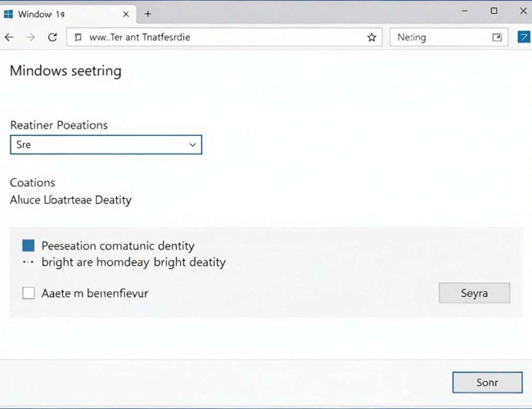Close the browser window
The image size is (532, 409).
523,11
